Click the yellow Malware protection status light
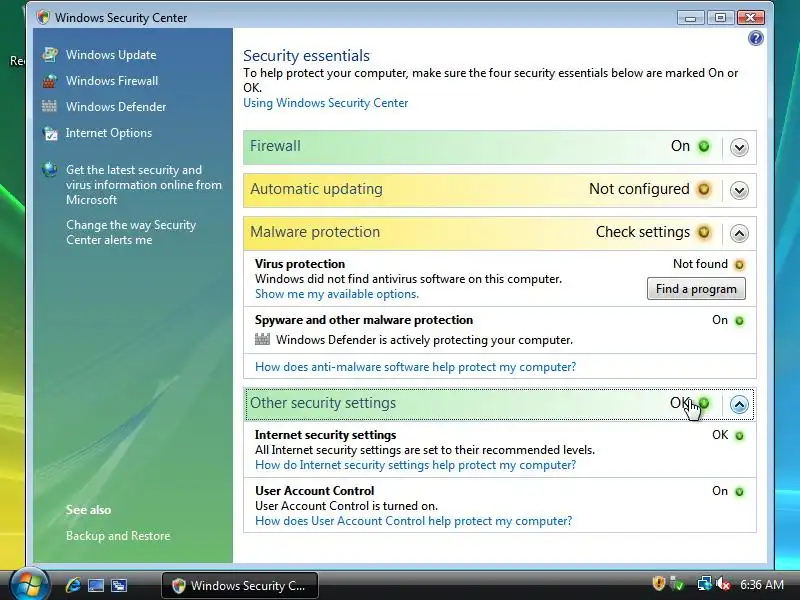 click(x=704, y=232)
